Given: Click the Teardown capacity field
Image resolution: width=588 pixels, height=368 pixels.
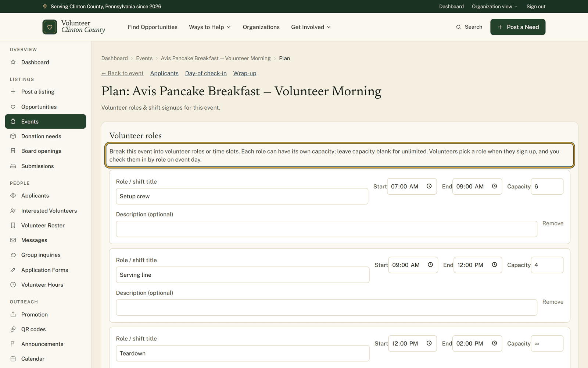Looking at the screenshot, I should click(547, 343).
